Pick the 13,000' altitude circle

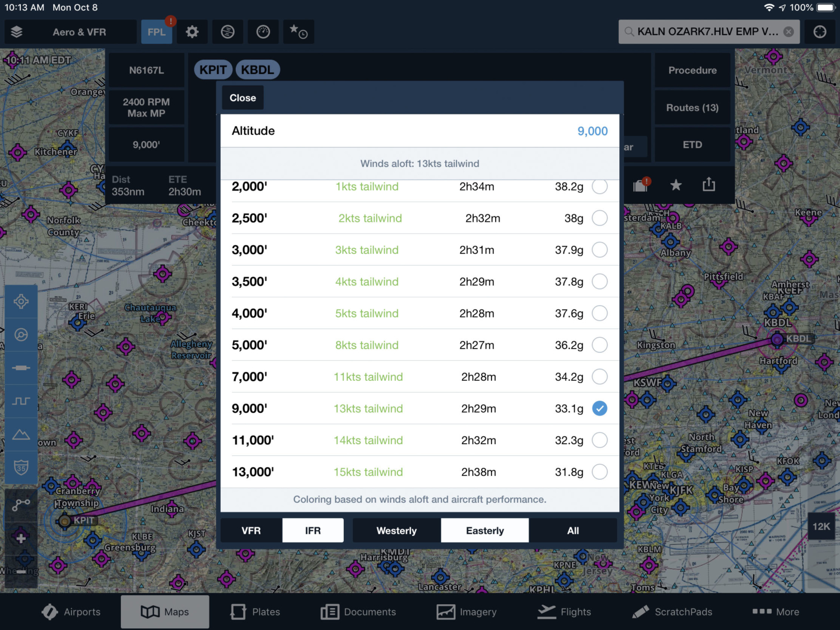(600, 472)
